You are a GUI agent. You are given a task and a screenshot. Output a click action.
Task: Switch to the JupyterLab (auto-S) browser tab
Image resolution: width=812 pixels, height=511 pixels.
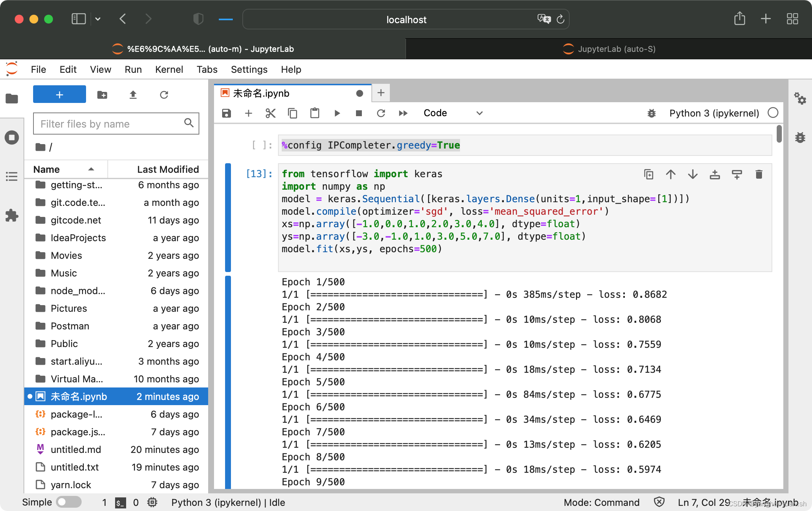tap(609, 49)
